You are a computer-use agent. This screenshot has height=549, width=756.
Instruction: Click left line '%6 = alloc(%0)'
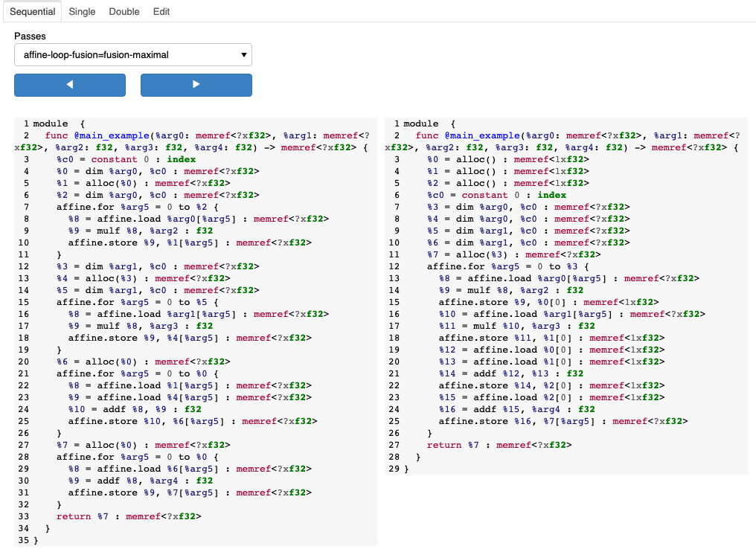click(143, 362)
